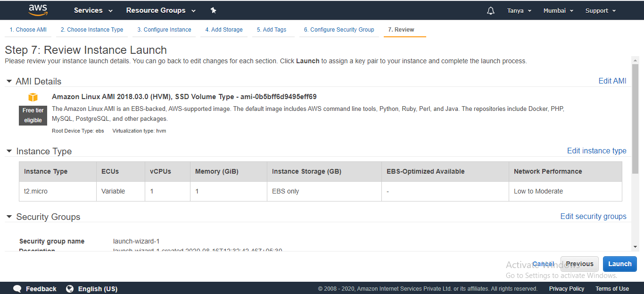This screenshot has width=644, height=294.
Task: Collapse the AMI Details section
Action: point(9,81)
